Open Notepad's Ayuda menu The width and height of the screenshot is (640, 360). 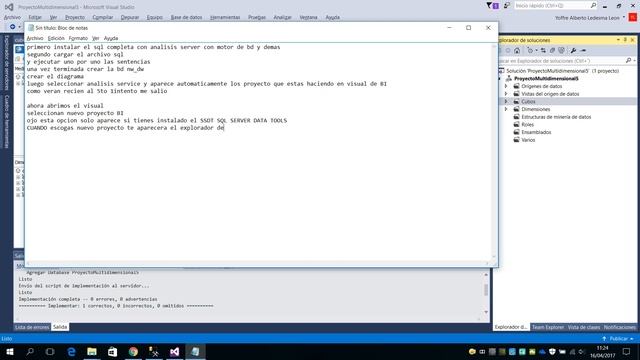tap(111, 38)
